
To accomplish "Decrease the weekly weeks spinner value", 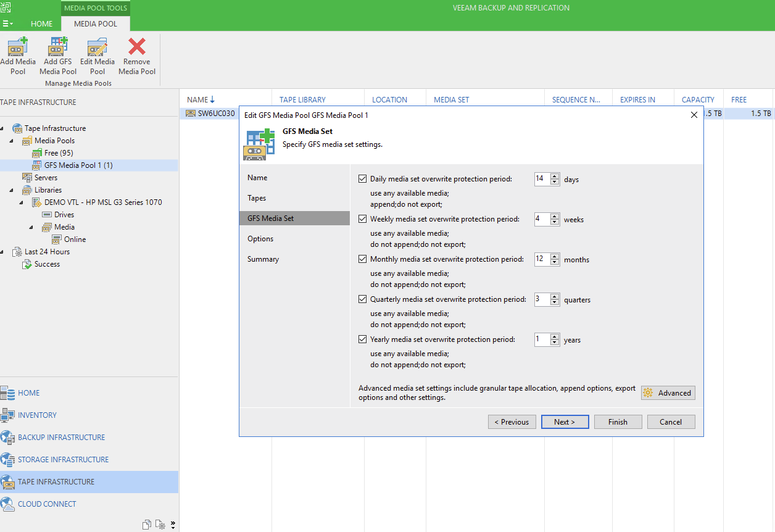I will (555, 222).
